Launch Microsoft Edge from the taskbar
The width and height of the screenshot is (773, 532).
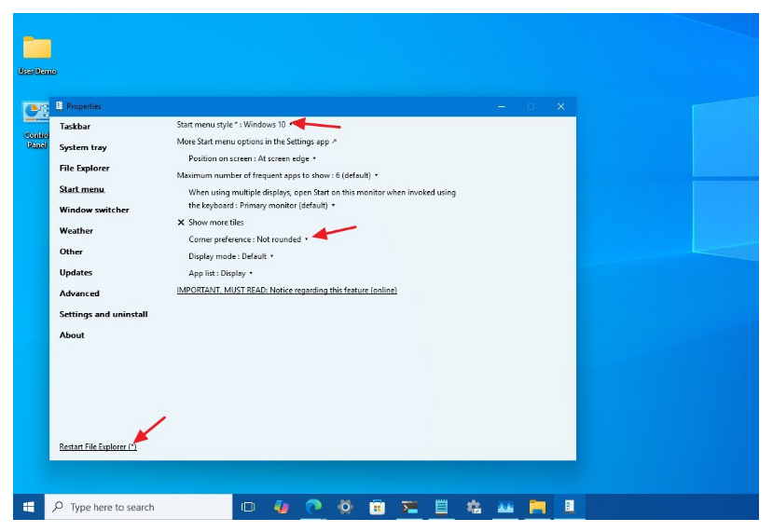[x=313, y=507]
